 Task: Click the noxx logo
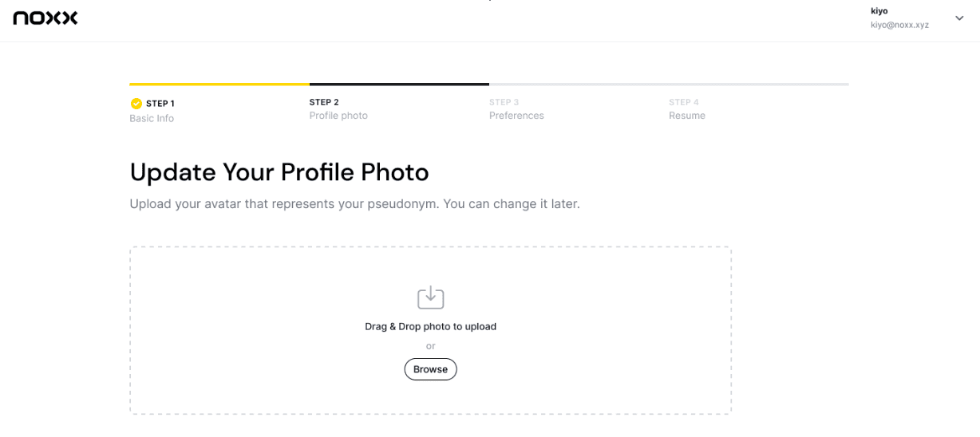45,18
